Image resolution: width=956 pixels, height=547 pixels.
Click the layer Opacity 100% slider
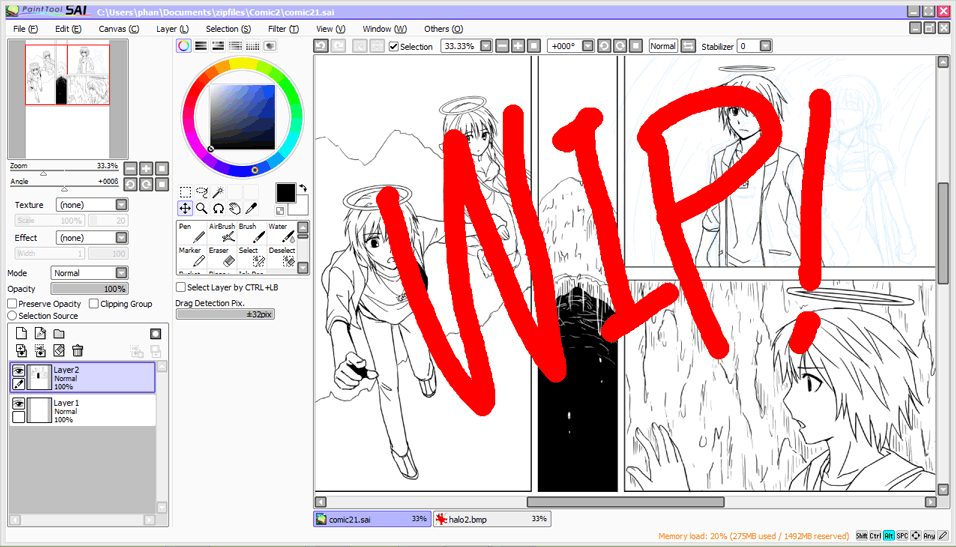pyautogui.click(x=90, y=289)
